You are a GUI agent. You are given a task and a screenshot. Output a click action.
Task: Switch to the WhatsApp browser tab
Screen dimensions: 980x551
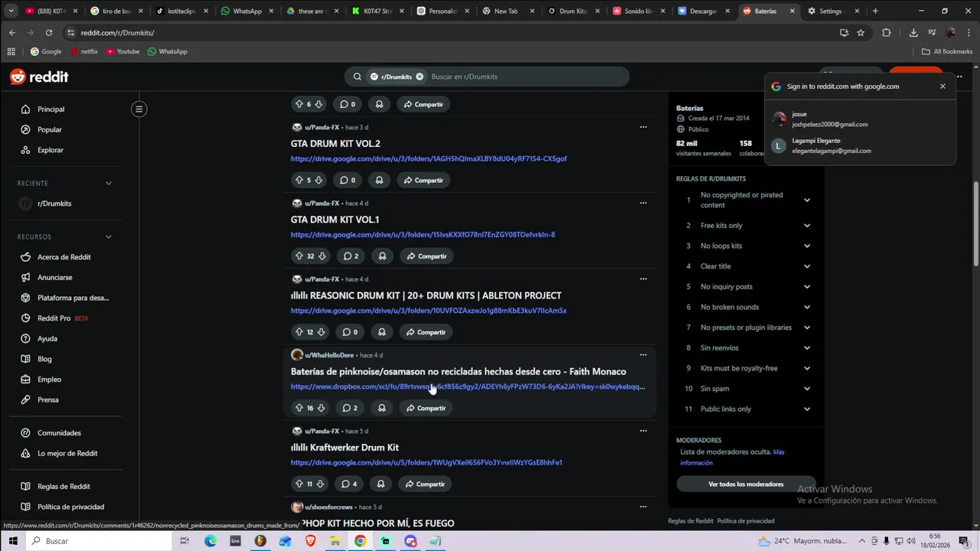247,11
